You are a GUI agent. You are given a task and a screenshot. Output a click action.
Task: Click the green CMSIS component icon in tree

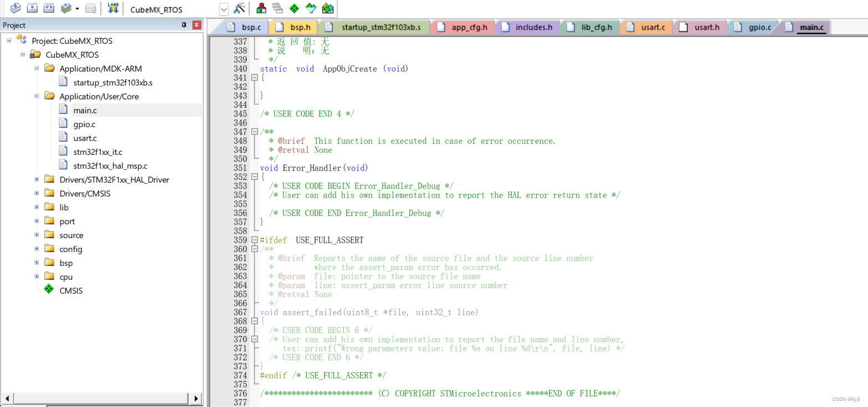point(49,290)
